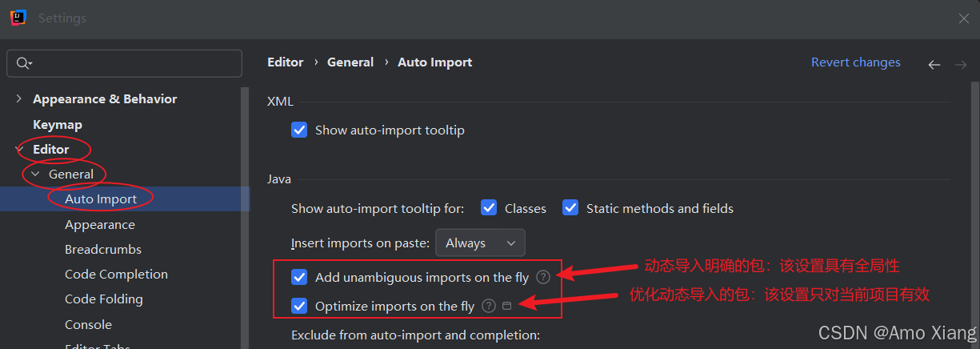The height and width of the screenshot is (349, 980).
Task: Open help for Add unambiguous imports
Action: coord(543,277)
